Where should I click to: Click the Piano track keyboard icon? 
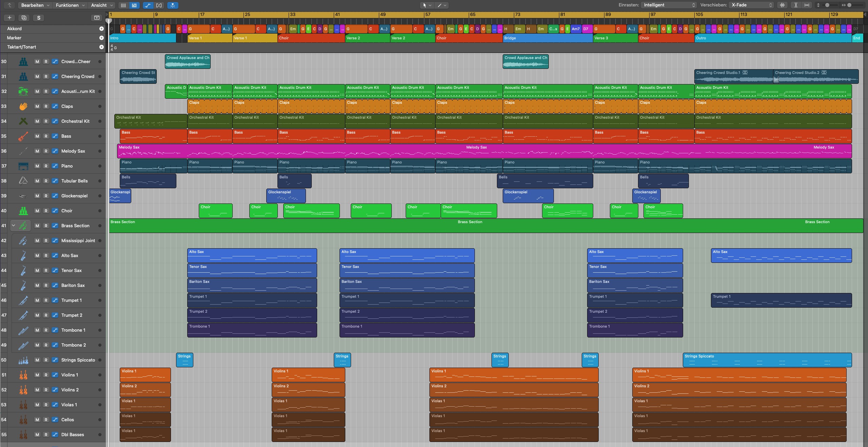(23, 166)
